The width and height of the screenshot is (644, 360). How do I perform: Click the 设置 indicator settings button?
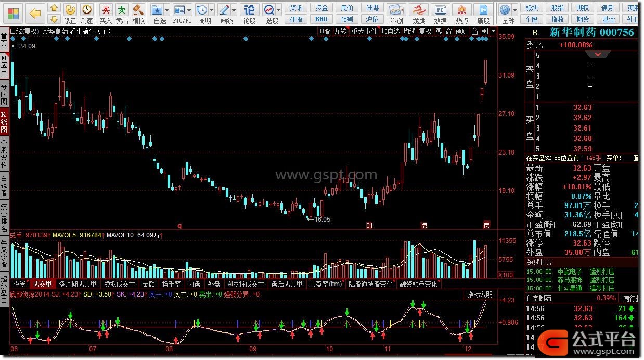coord(20,284)
